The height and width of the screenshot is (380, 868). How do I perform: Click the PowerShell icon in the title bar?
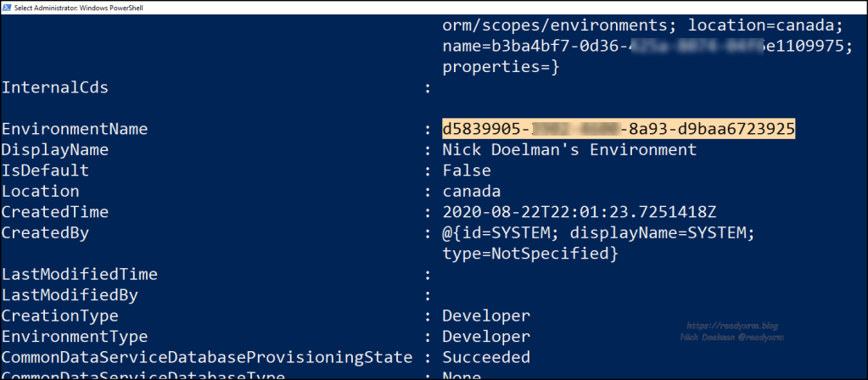[x=8, y=8]
